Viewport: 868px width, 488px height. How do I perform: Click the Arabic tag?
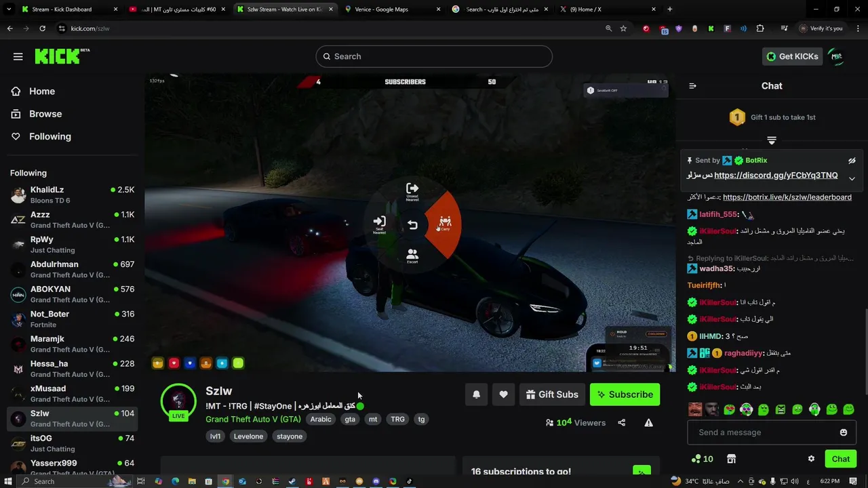(x=321, y=419)
